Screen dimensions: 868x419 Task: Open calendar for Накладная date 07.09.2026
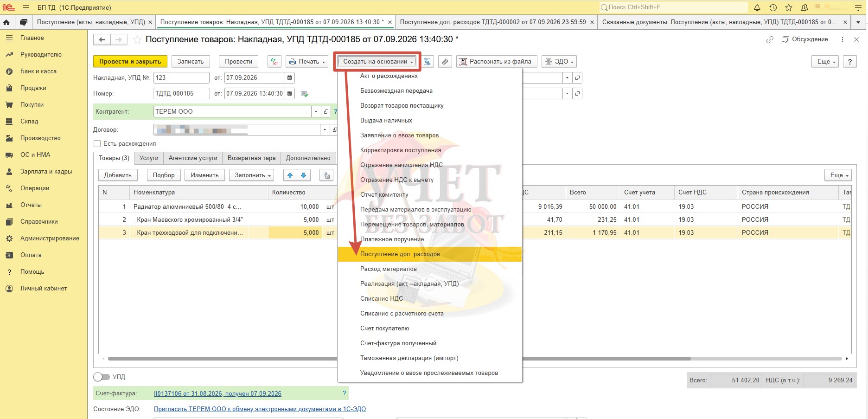tap(290, 77)
